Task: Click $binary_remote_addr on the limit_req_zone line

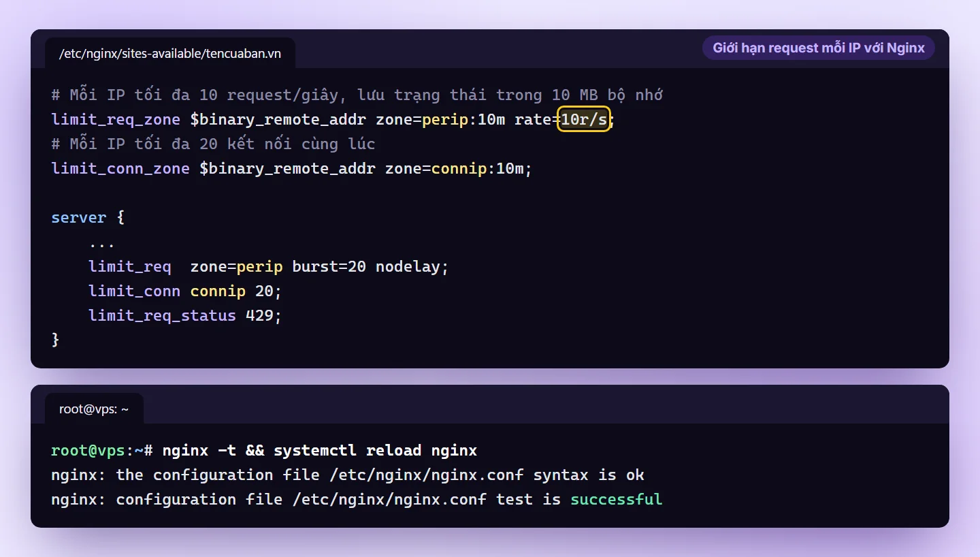Action: click(x=278, y=120)
